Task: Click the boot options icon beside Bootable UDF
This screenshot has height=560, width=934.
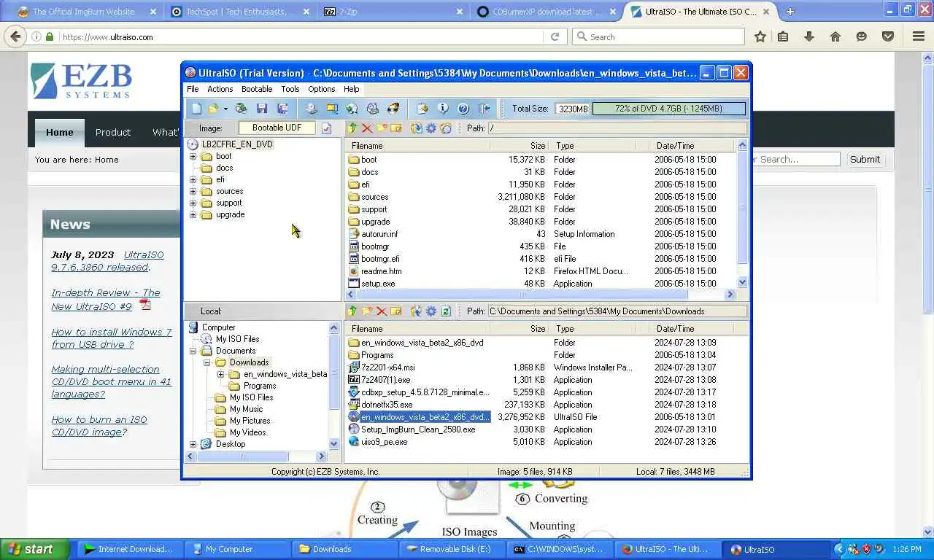Action: click(x=326, y=128)
